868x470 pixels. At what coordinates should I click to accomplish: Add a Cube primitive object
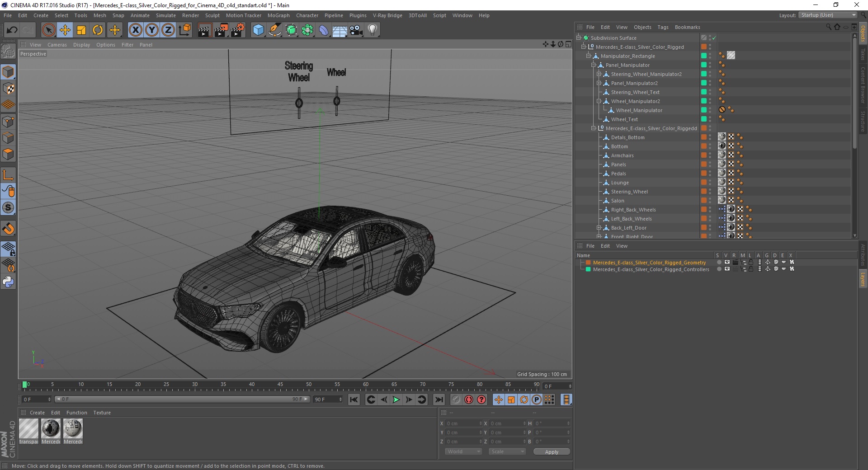258,30
